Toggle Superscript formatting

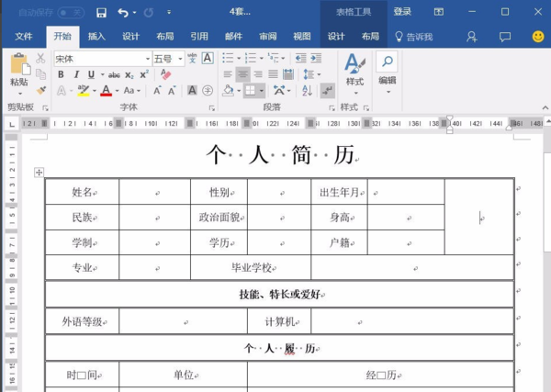point(144,74)
